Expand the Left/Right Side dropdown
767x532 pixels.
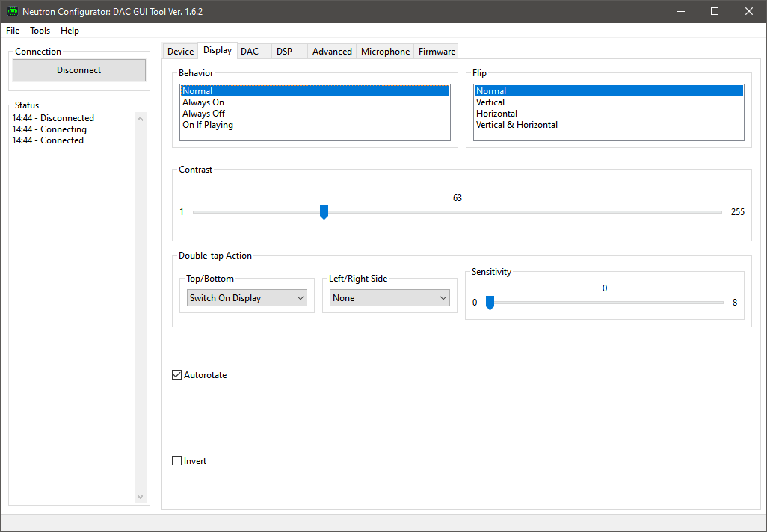(389, 298)
